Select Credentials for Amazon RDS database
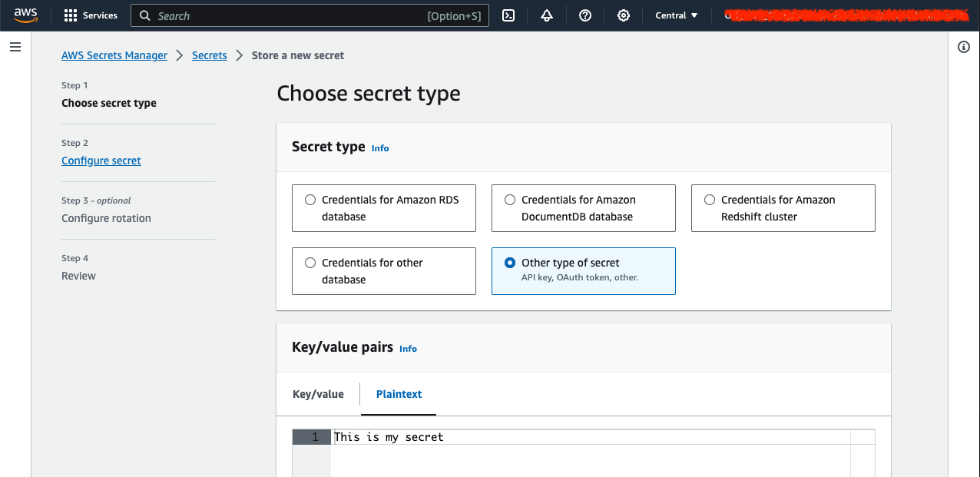The image size is (980, 477). point(384,208)
